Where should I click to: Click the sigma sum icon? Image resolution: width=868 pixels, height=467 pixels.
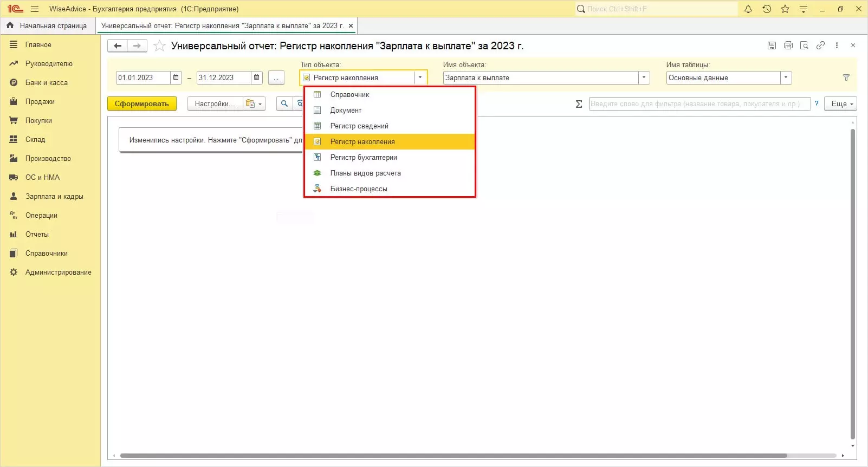coord(579,104)
